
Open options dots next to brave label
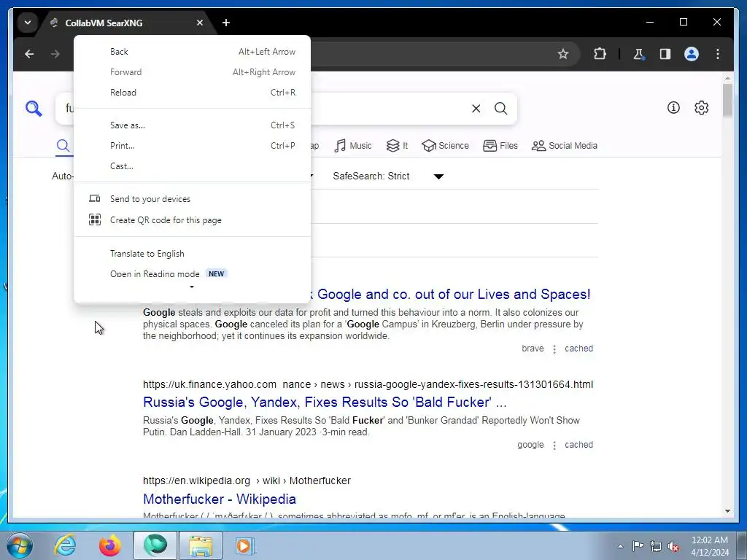[554, 349]
